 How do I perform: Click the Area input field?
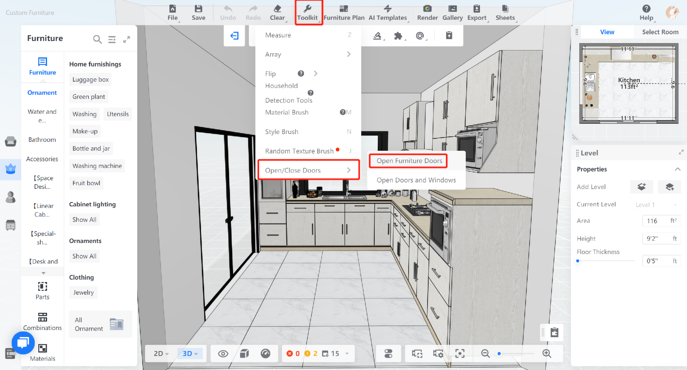[661, 221]
